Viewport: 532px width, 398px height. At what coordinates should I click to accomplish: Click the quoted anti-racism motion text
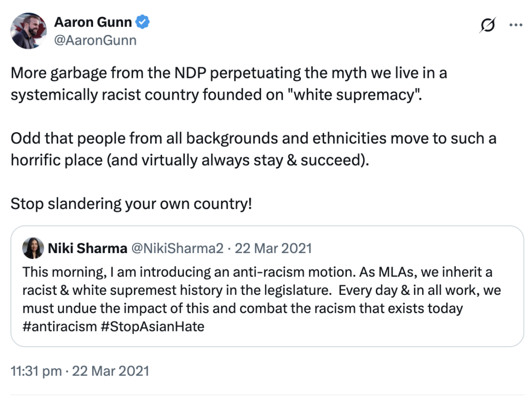[x=257, y=272]
